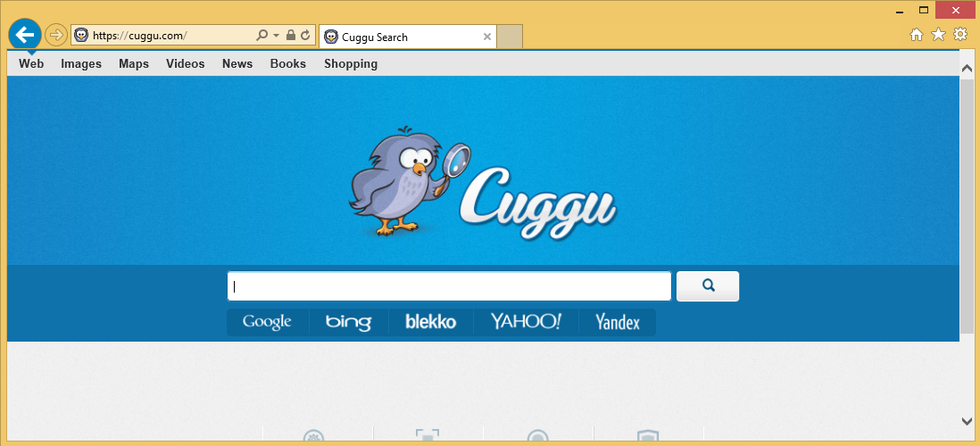Viewport: 980px width, 446px height.
Task: Click the forward navigation arrow
Action: [56, 35]
